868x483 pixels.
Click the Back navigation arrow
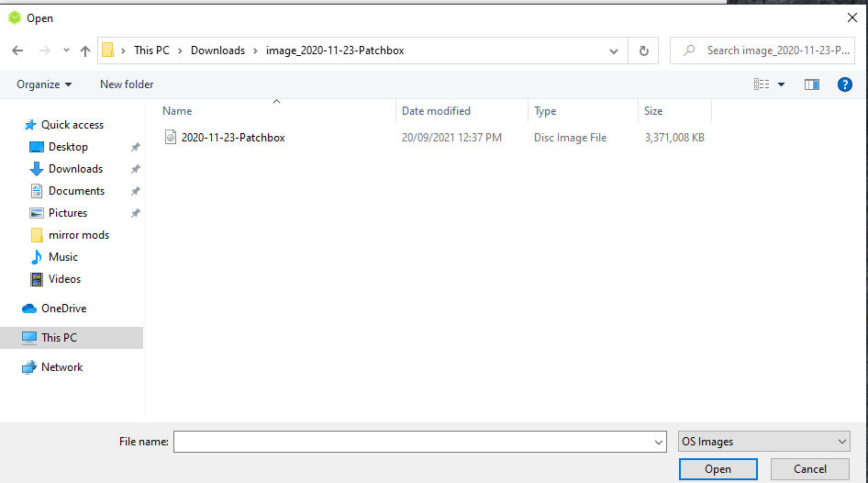pos(17,51)
